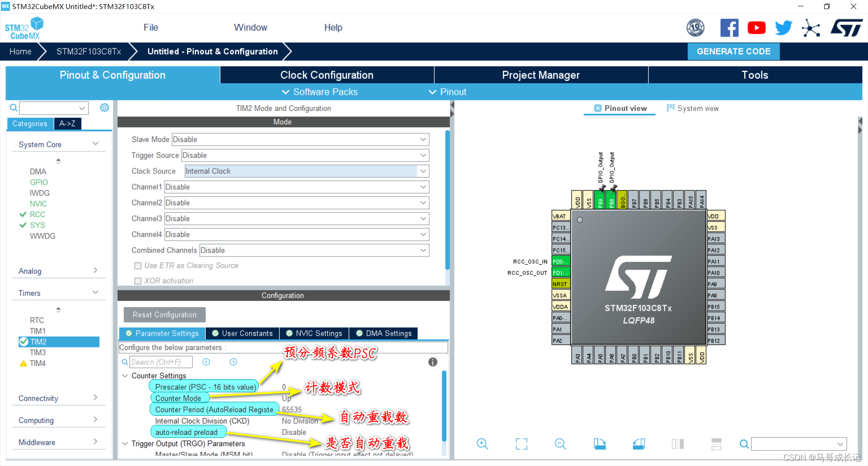
Task: Select pin PB9 on the chip
Action: 600,200
